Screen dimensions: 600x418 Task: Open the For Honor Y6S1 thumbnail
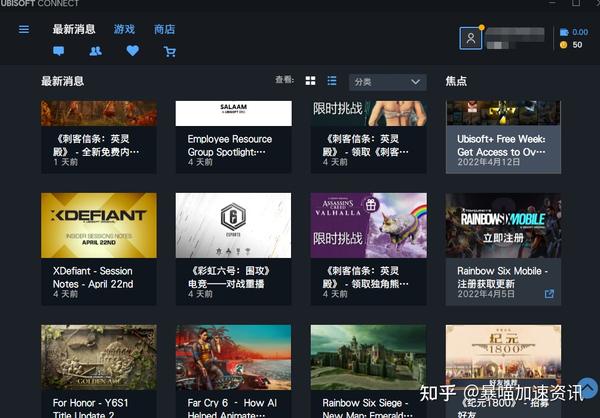coord(99,357)
